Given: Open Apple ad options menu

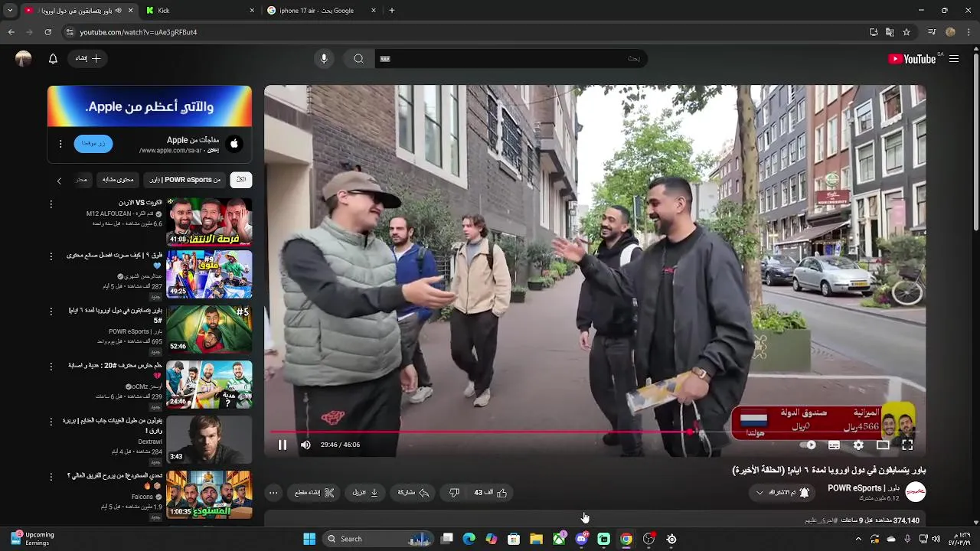Looking at the screenshot, I should point(60,144).
